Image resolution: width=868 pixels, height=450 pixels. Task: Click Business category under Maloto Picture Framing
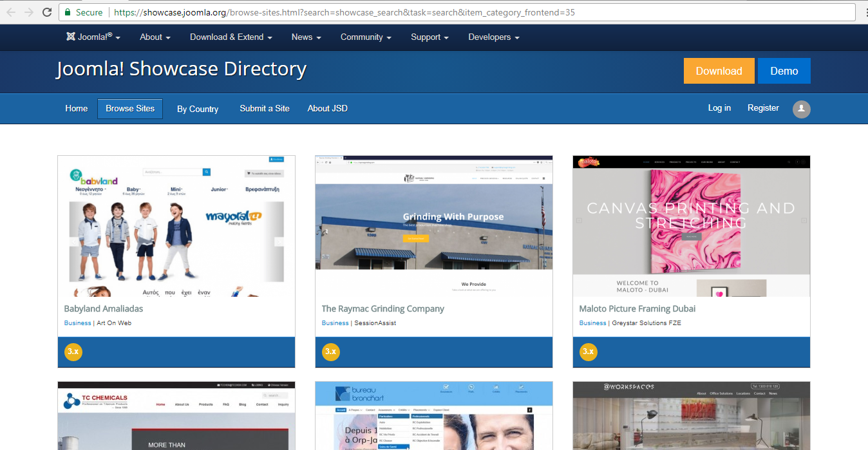(x=593, y=323)
